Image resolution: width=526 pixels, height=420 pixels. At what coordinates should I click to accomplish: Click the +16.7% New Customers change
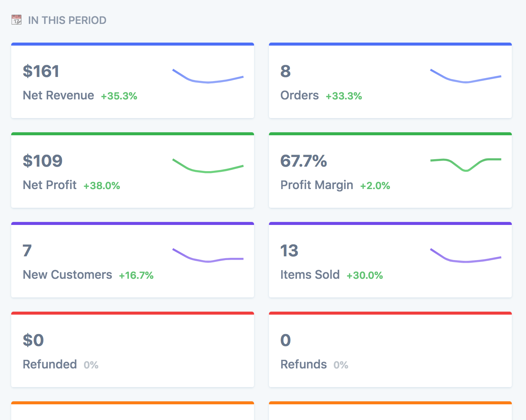136,275
